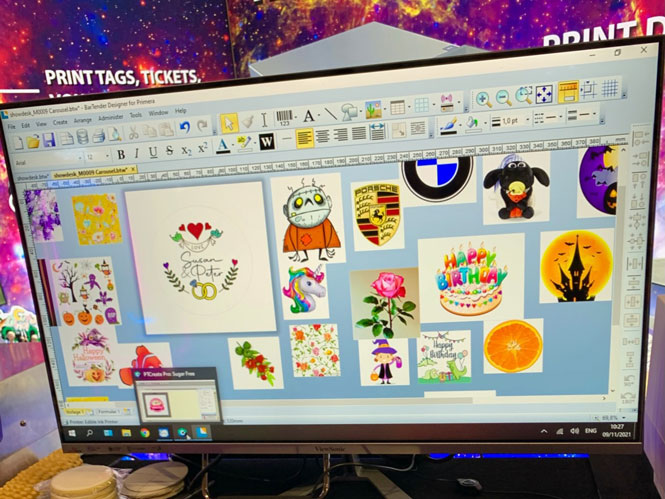Viewport: 665px width, 499px height.
Task: Open the dash style dropdown
Action: point(560,116)
